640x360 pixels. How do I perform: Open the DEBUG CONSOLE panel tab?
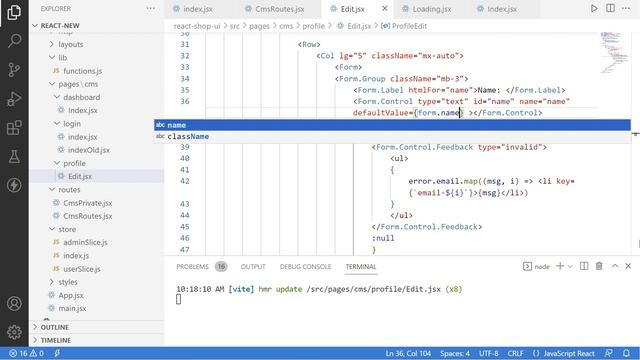pyautogui.click(x=305, y=267)
